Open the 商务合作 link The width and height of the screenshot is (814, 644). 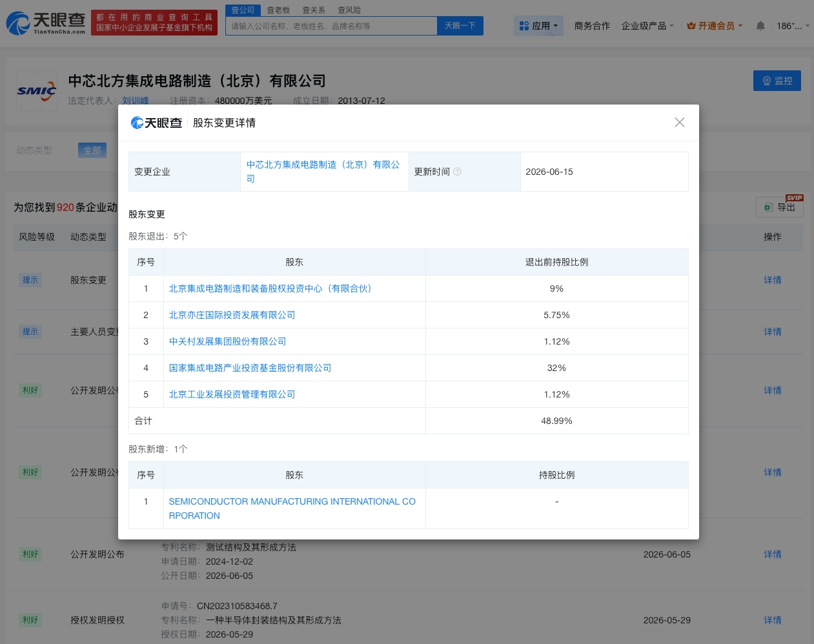pos(592,26)
